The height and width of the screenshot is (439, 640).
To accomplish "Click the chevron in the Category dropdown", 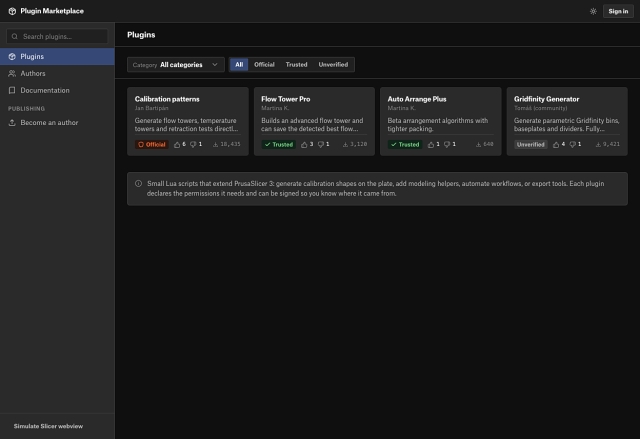I will pos(215,64).
